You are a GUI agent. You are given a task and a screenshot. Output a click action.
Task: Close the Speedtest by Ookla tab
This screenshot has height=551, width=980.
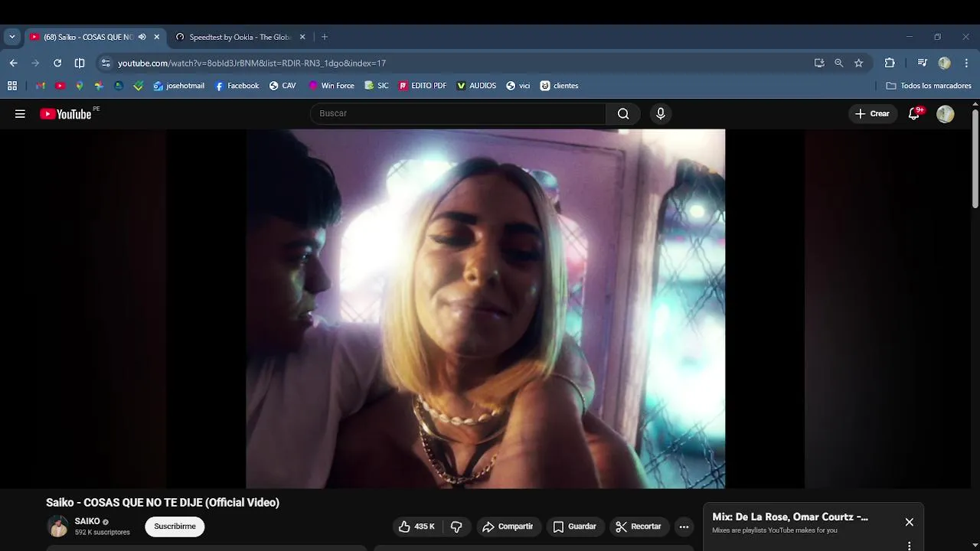tap(302, 37)
